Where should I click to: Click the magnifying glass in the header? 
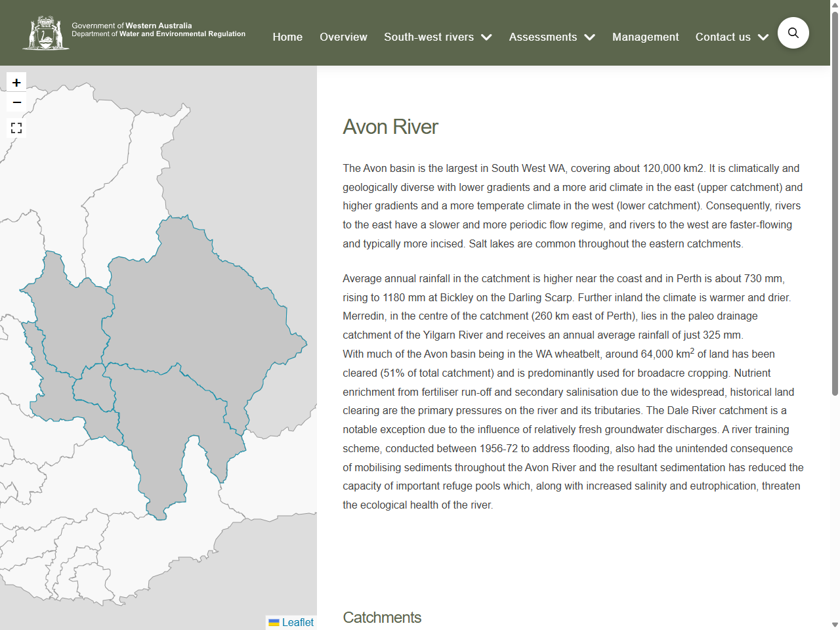793,32
